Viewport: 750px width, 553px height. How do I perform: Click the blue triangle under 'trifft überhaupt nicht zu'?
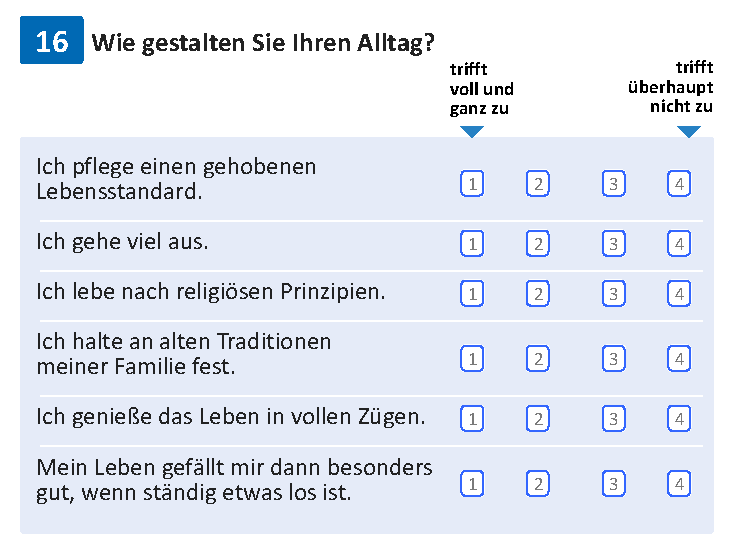click(689, 132)
